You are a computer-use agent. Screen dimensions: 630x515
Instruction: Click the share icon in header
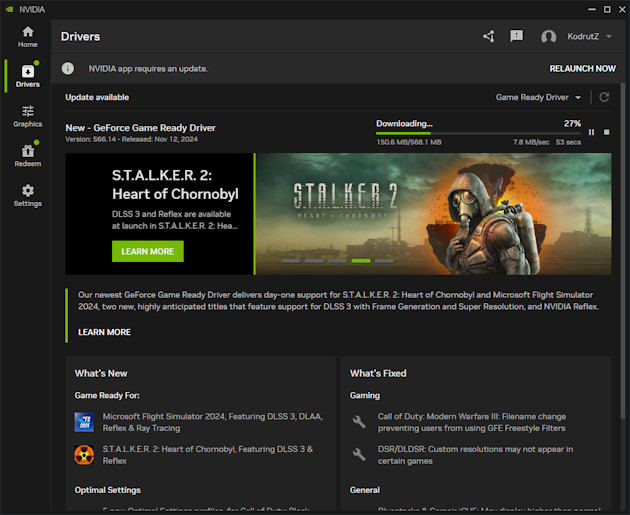click(x=489, y=37)
